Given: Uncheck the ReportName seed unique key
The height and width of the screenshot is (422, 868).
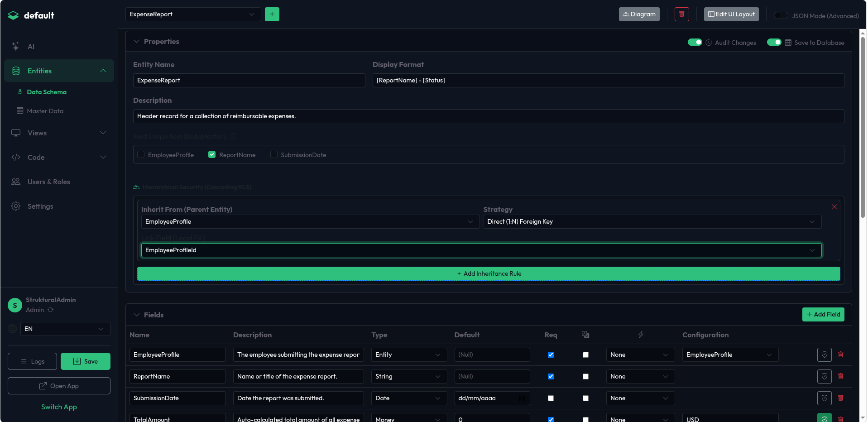Looking at the screenshot, I should [212, 154].
